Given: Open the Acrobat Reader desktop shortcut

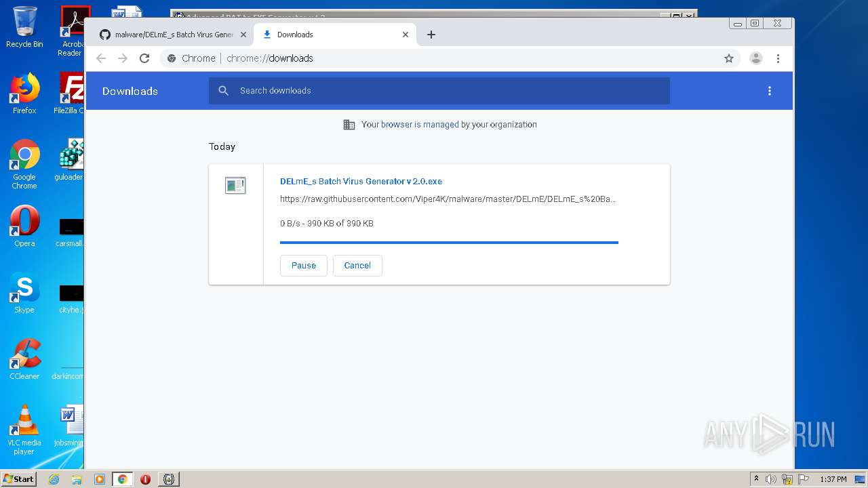Looking at the screenshot, I should click(71, 31).
